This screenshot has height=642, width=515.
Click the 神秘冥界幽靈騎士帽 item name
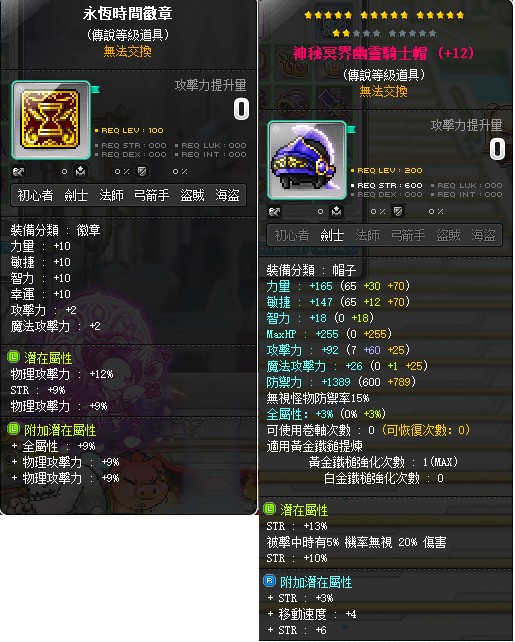(x=360, y=54)
